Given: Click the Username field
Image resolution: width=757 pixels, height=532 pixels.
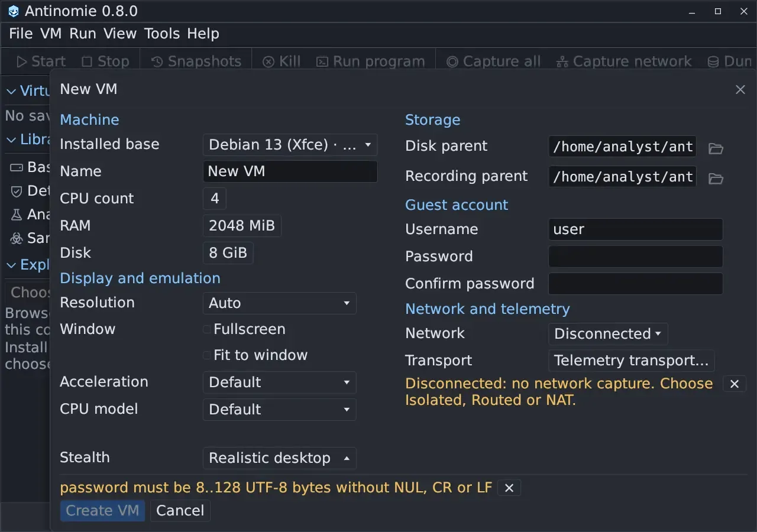Looking at the screenshot, I should [636, 230].
